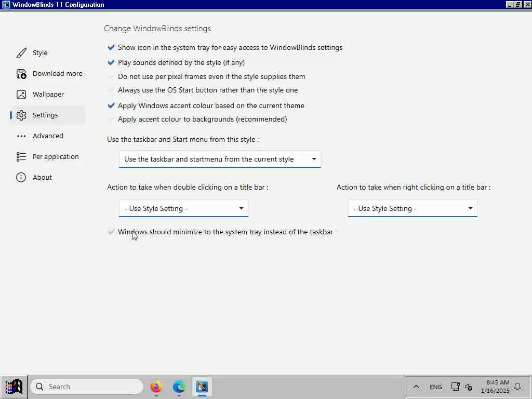Open the Wallpaper section
The width and height of the screenshot is (532, 399).
click(x=48, y=95)
